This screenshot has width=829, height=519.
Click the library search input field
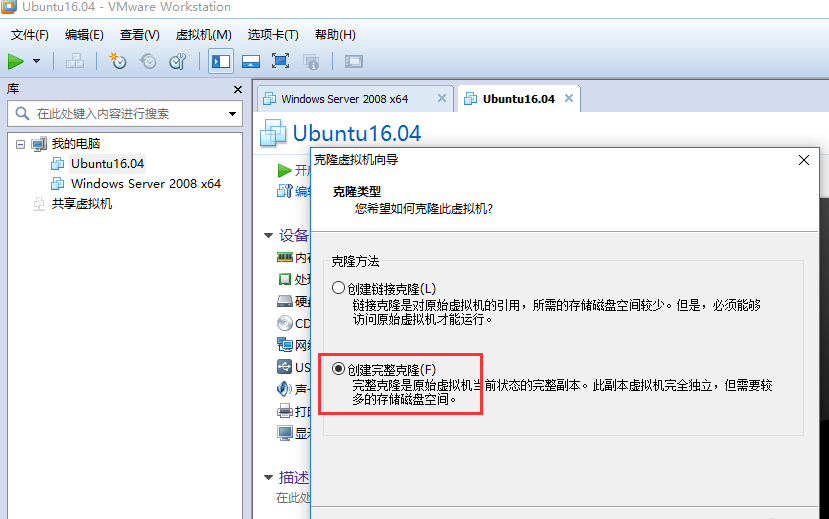point(124,114)
